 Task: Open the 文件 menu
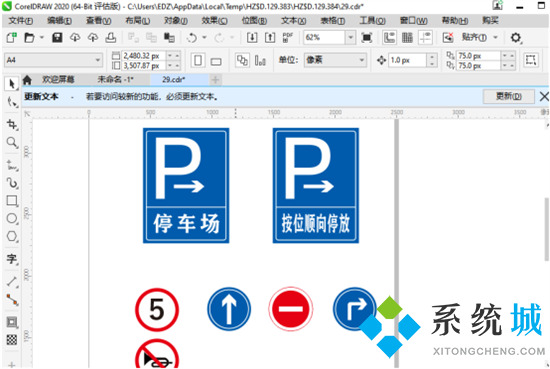(21, 21)
